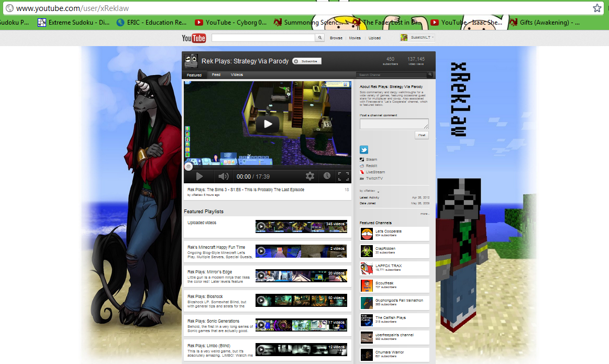Image resolution: width=609 pixels, height=364 pixels.
Task: Expand the SuketchiLT account dropdown
Action: 433,38
